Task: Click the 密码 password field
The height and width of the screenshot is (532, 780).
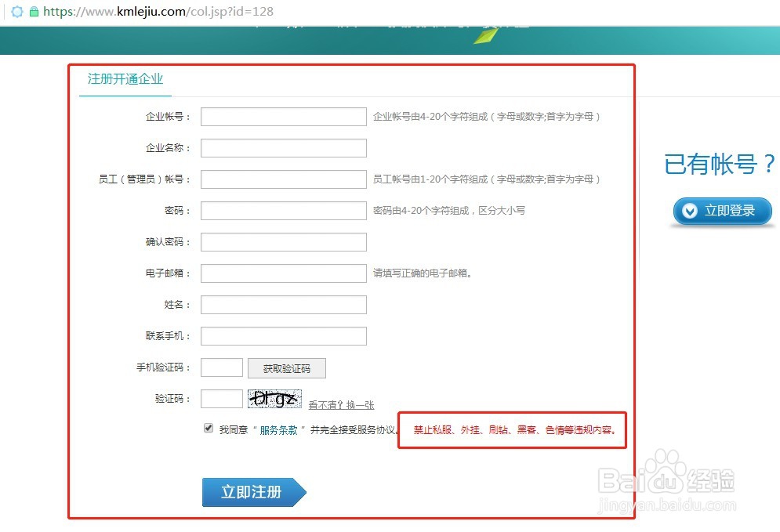Action: 283,210
